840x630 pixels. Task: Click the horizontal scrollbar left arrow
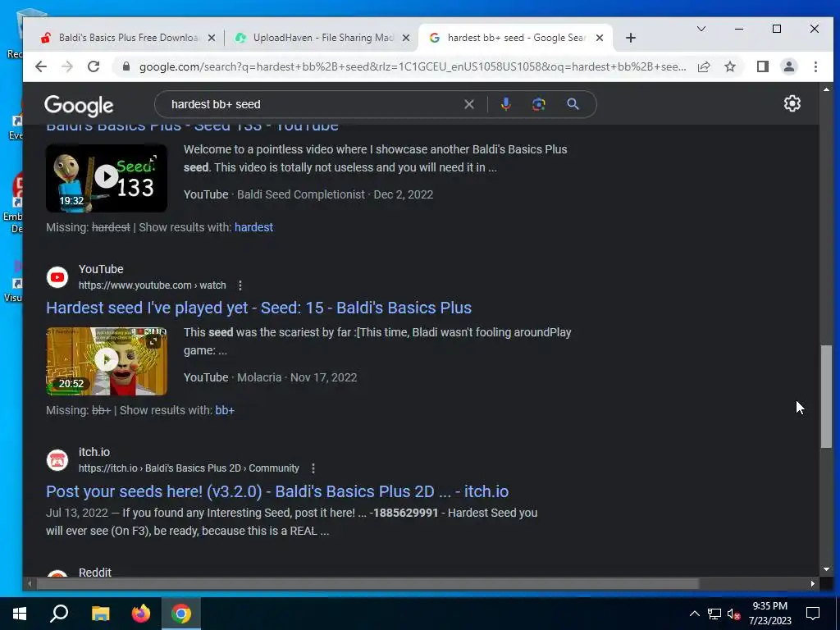tap(30, 583)
